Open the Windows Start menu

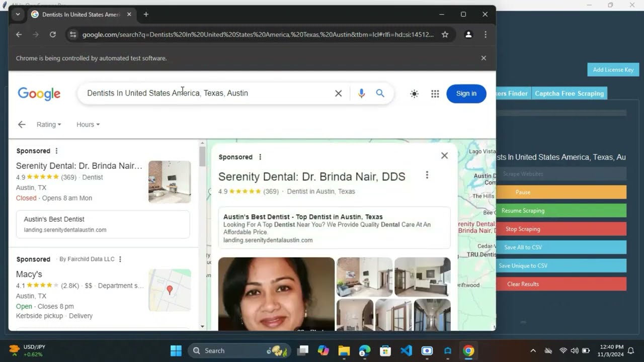[176, 350]
